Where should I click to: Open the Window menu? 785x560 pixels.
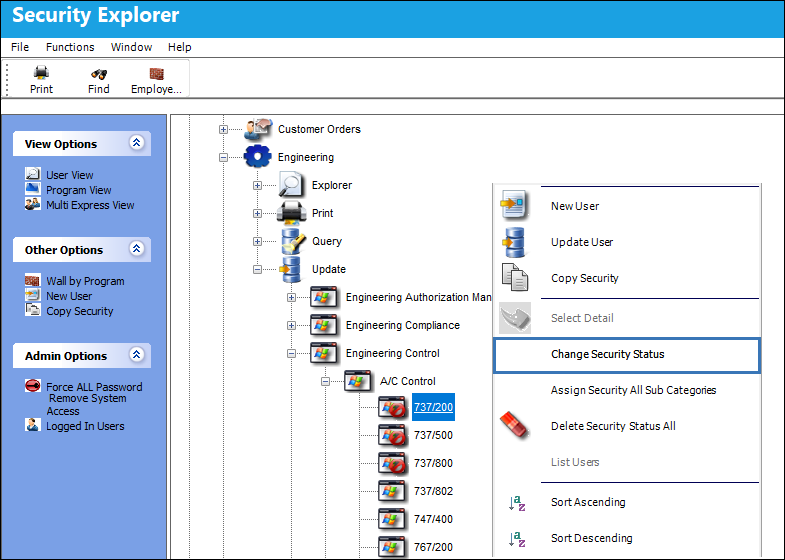click(131, 47)
